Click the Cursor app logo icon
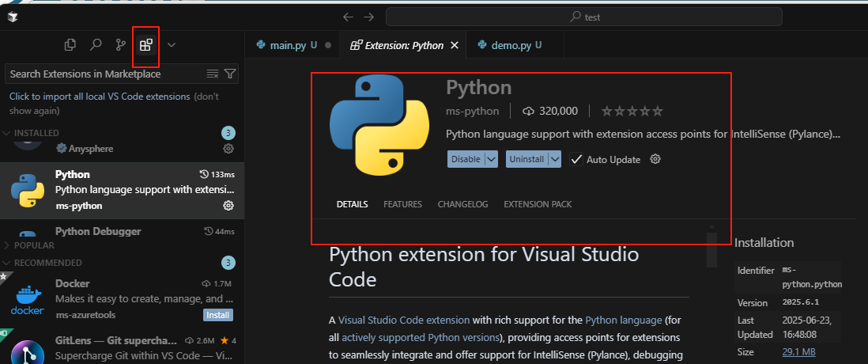 click(x=13, y=17)
